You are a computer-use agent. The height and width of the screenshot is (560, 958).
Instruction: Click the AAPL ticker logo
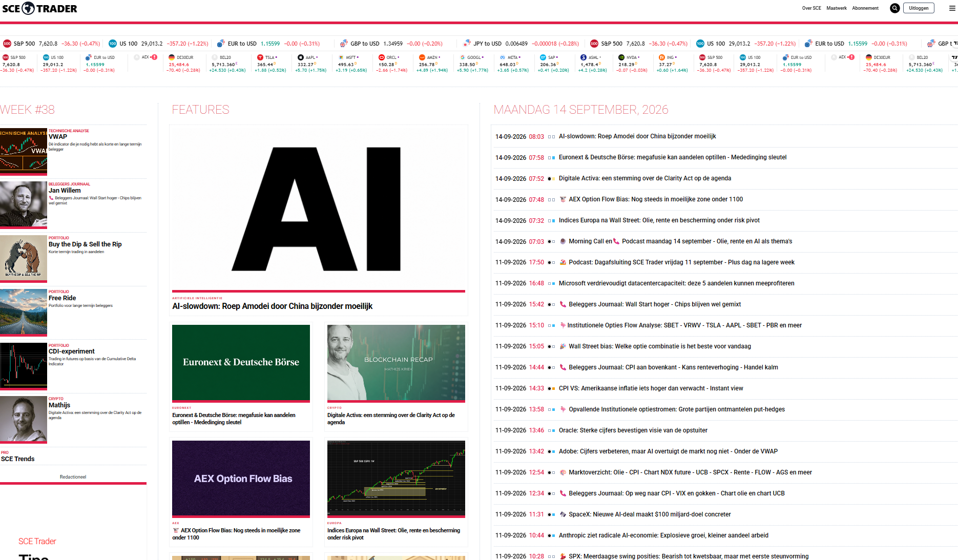(301, 57)
